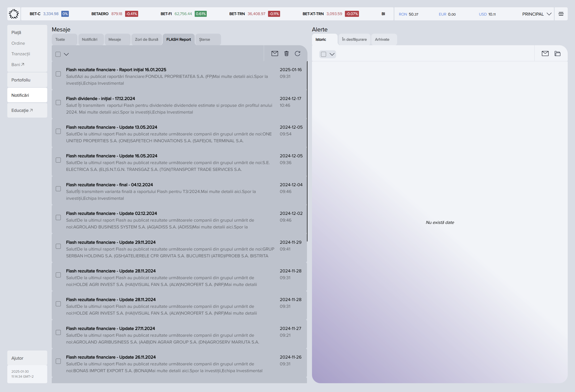Check the Raport inițial 16.01.2025 message

[58, 74]
